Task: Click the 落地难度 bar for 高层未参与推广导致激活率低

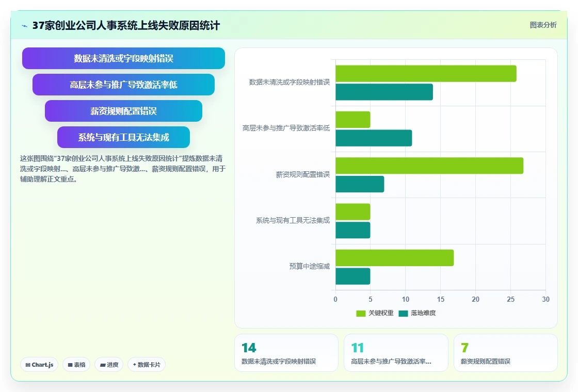Action: pyautogui.click(x=374, y=138)
